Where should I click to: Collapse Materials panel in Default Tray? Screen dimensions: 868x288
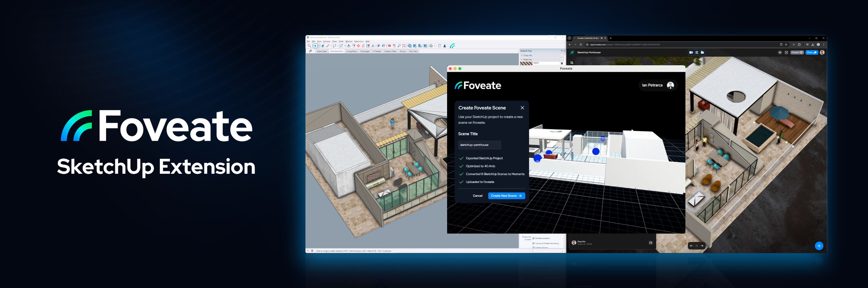(522, 60)
